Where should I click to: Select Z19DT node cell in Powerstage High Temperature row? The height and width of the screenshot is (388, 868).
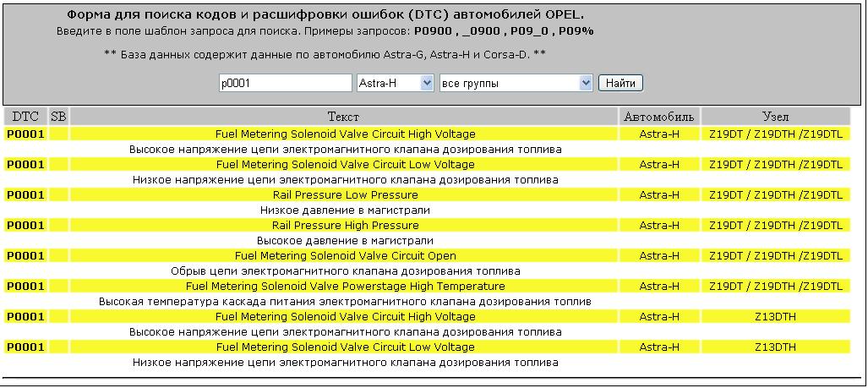click(x=775, y=287)
